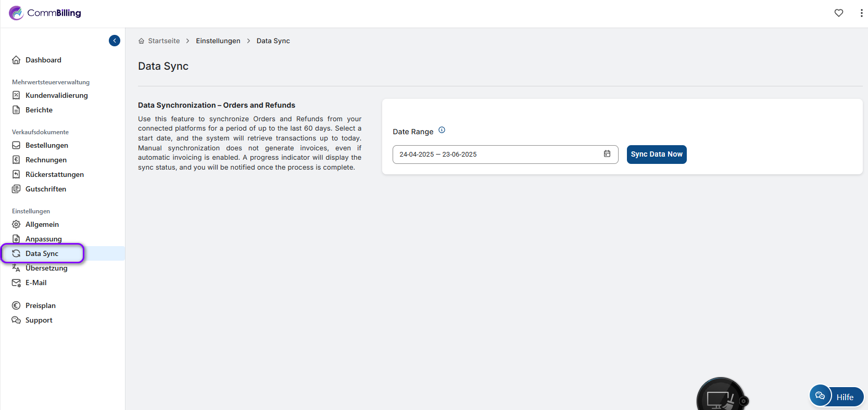Click the Date Range info icon
The width and height of the screenshot is (868, 410).
coord(442,130)
